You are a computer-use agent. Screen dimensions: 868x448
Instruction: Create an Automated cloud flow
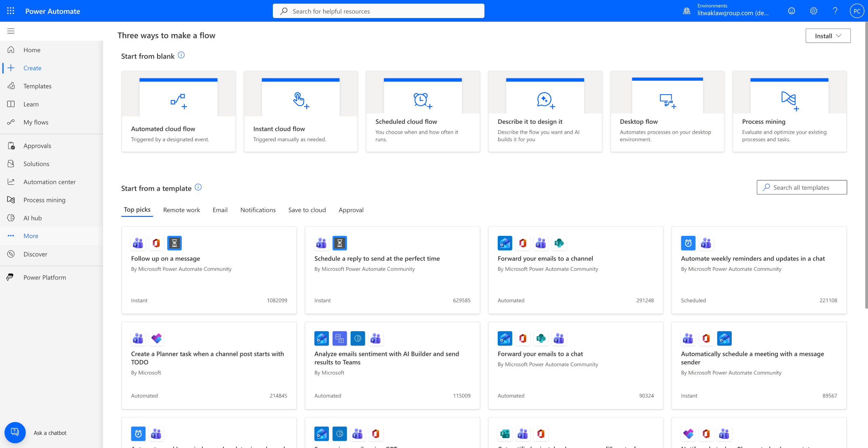[x=178, y=111]
